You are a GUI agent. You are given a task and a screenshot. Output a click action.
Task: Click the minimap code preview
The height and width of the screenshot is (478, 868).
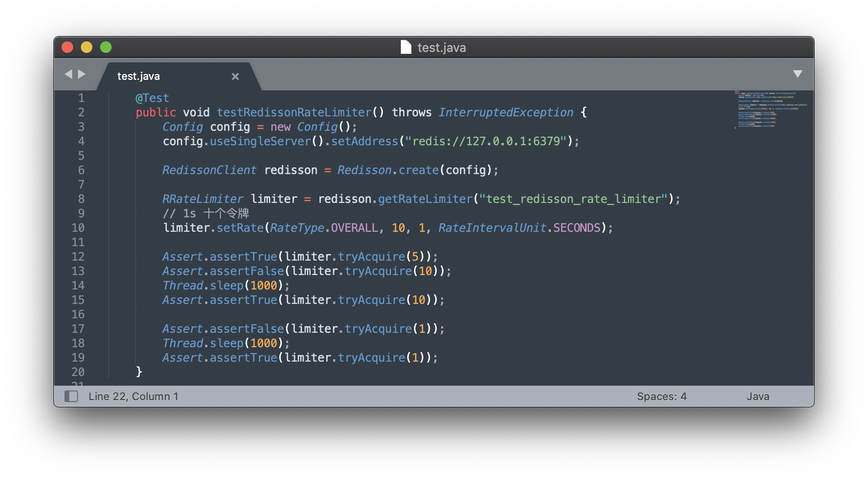(x=770, y=109)
